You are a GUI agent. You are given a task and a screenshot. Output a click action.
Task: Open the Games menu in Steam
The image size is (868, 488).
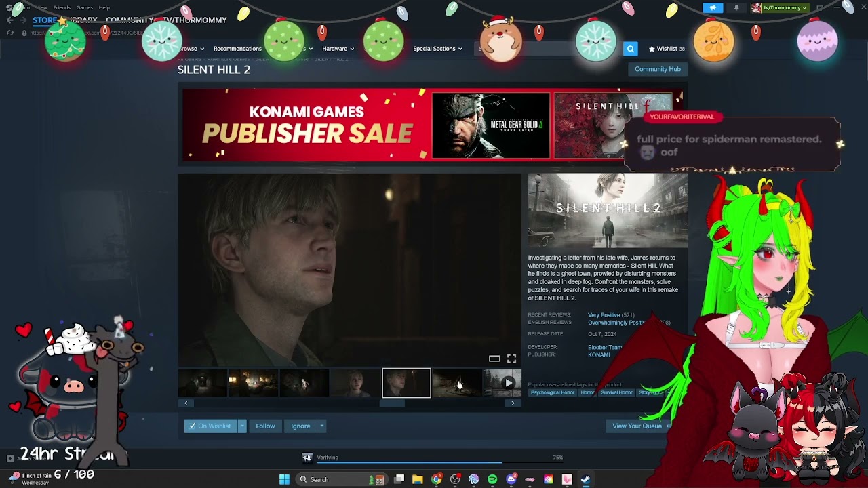(85, 7)
